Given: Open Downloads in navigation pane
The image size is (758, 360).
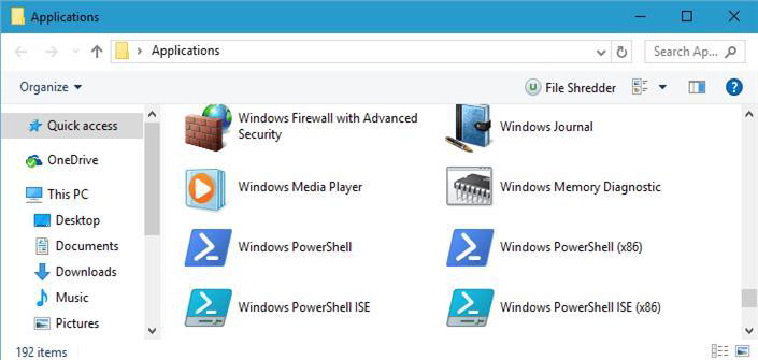Looking at the screenshot, I should (x=76, y=272).
